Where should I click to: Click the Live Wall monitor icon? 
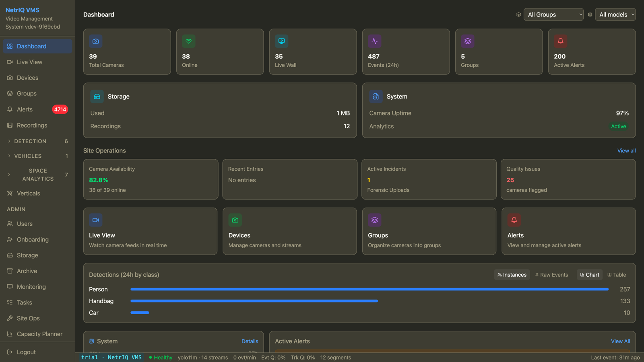pos(282,41)
